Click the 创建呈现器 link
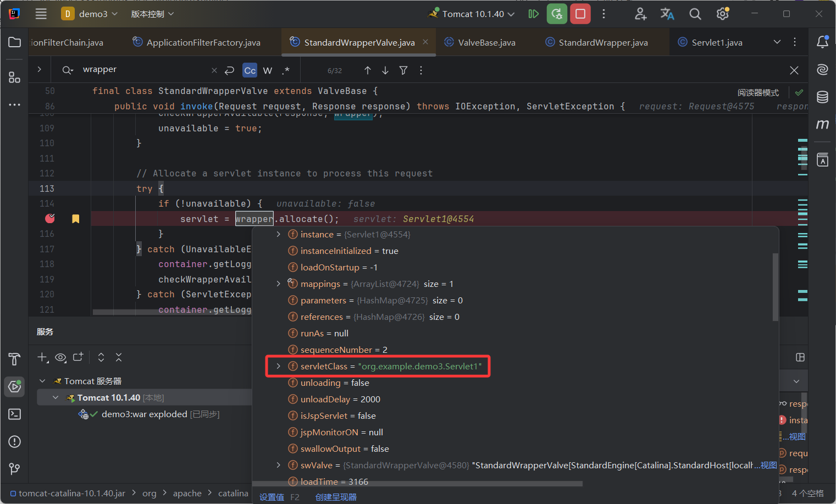This screenshot has height=504, width=836. [x=336, y=497]
